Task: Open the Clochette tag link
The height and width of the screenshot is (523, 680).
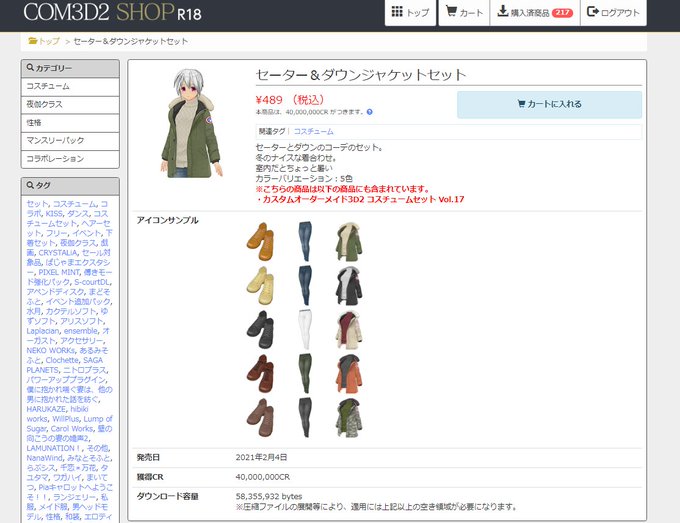Action: [x=62, y=360]
